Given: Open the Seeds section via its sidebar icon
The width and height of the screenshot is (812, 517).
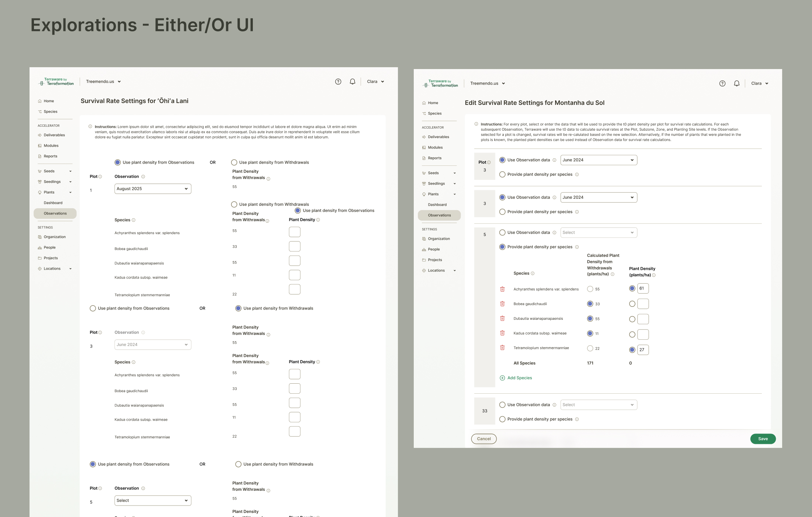Looking at the screenshot, I should [x=40, y=171].
